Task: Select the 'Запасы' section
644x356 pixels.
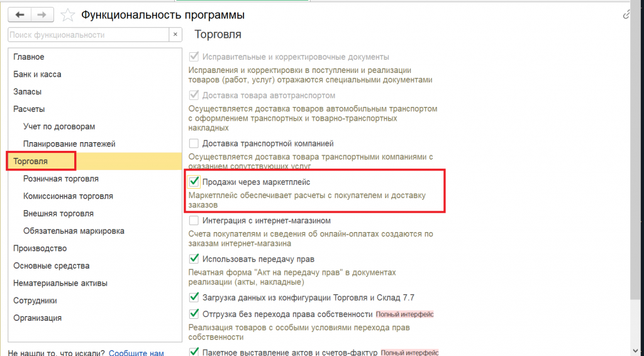Action: (95, 92)
